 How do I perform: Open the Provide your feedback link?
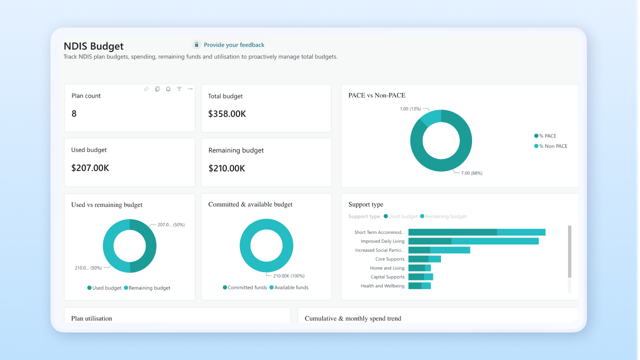pos(234,45)
